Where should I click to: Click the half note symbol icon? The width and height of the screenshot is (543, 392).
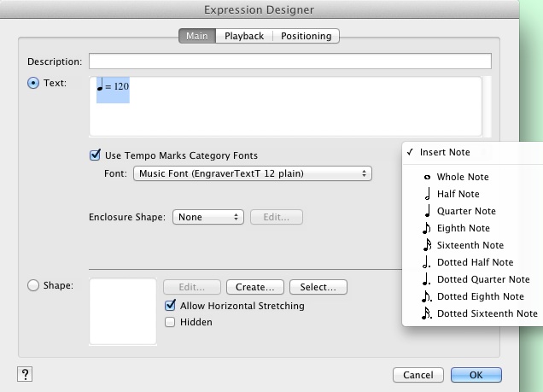coord(425,193)
